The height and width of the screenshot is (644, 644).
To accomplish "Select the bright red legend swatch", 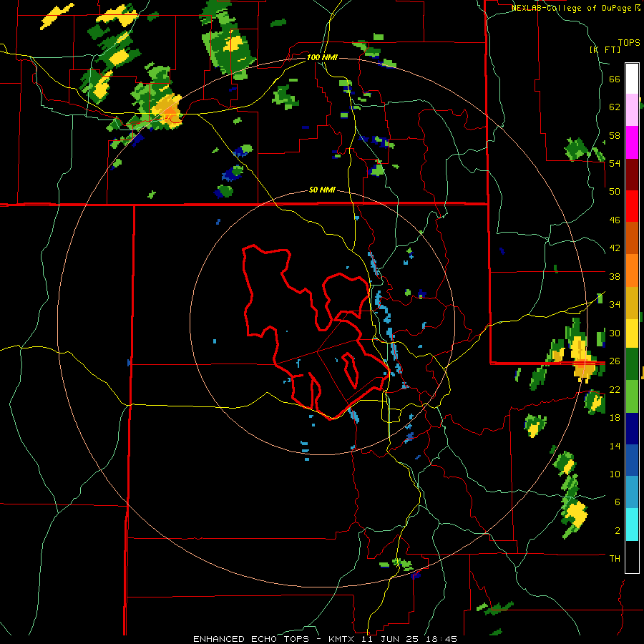I will coord(632,206).
